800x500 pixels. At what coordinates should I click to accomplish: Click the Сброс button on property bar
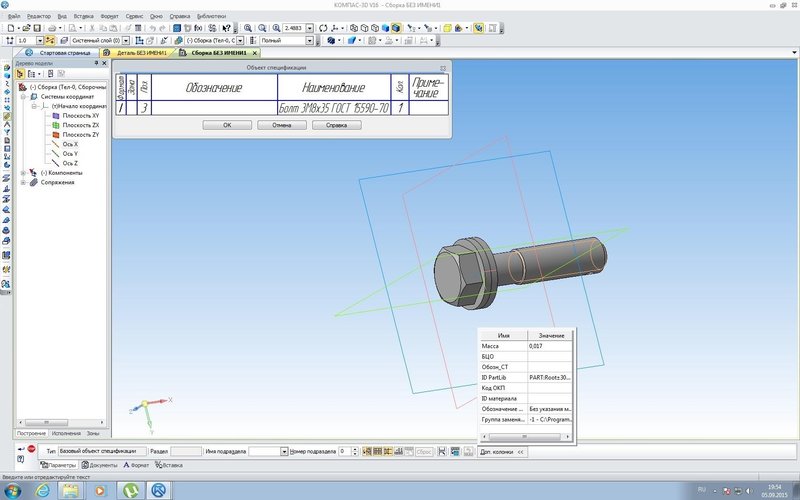[424, 452]
